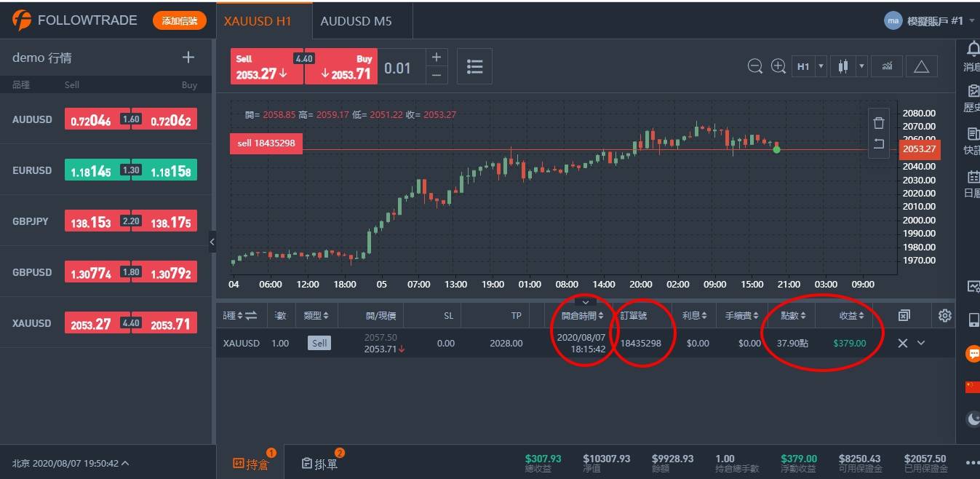The height and width of the screenshot is (479, 980).
Task: Click the $10307.93 淨值 status entry
Action: [x=606, y=463]
